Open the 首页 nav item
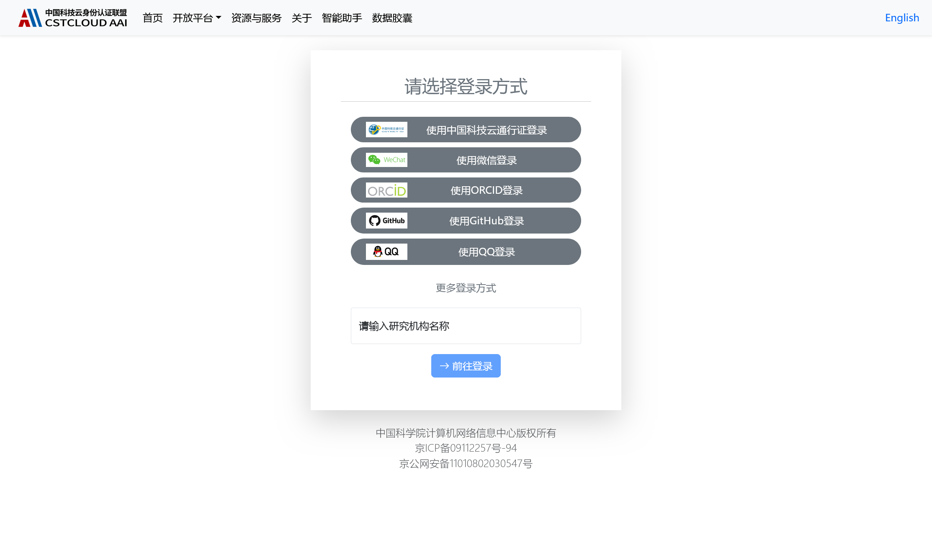This screenshot has width=932, height=560. coord(152,18)
